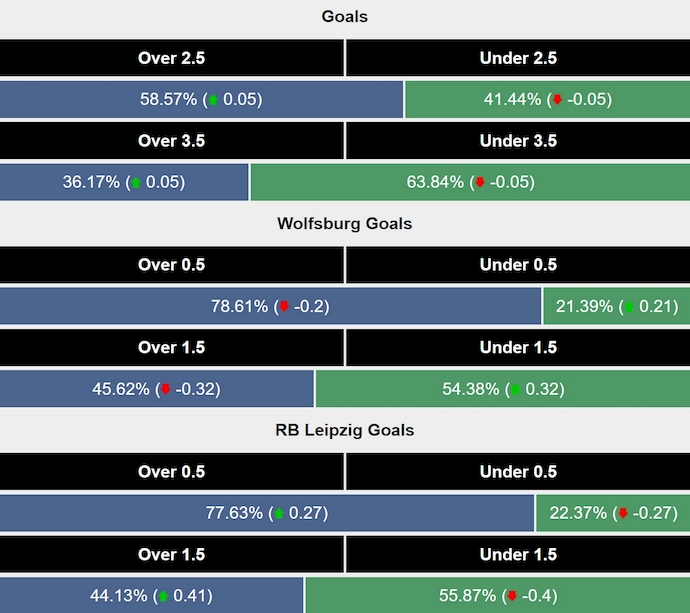The width and height of the screenshot is (690, 613).
Task: Click the Goals heading at the top
Action: pyautogui.click(x=344, y=17)
